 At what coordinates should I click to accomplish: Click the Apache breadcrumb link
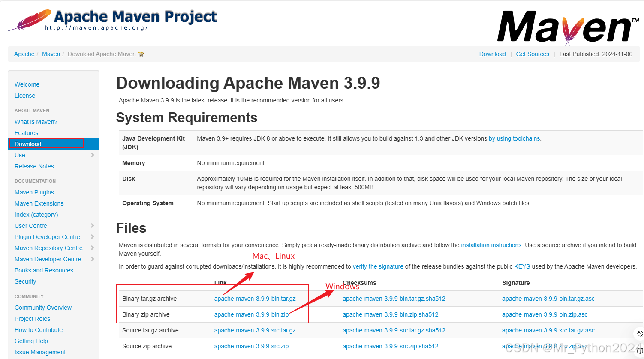point(24,54)
